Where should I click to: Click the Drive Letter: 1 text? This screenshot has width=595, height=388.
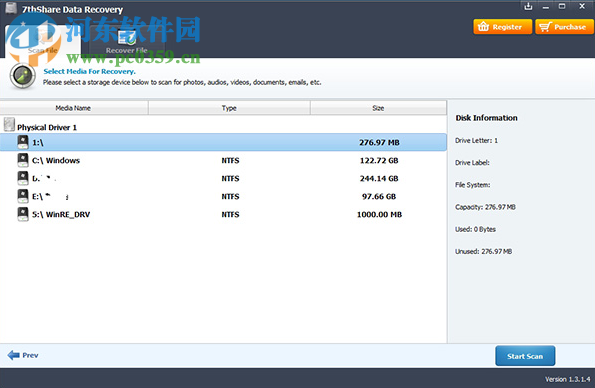coord(476,140)
